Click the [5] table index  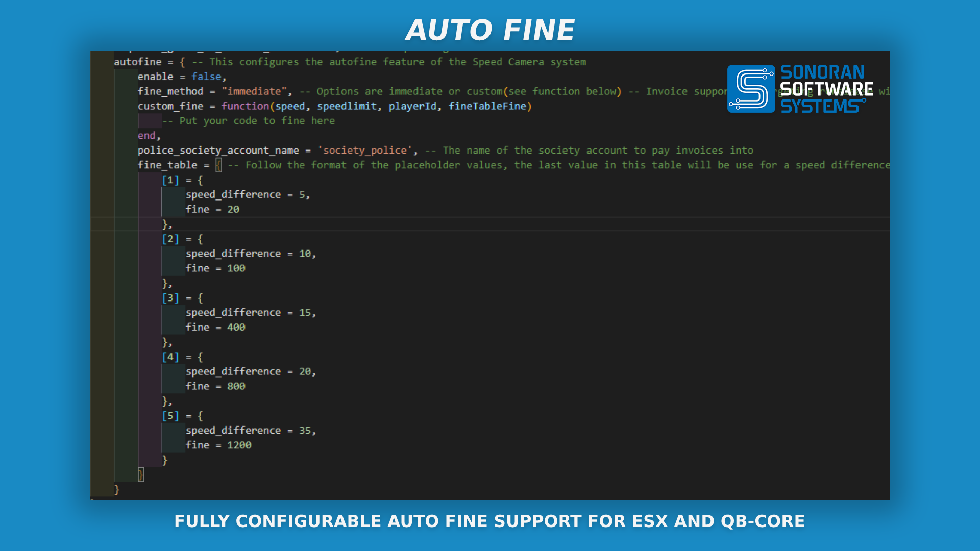point(170,416)
